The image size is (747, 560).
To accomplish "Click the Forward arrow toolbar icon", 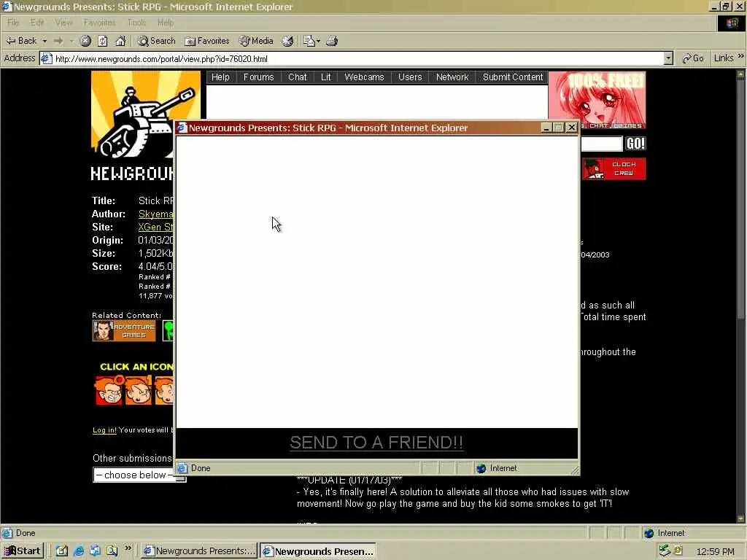I will point(58,41).
